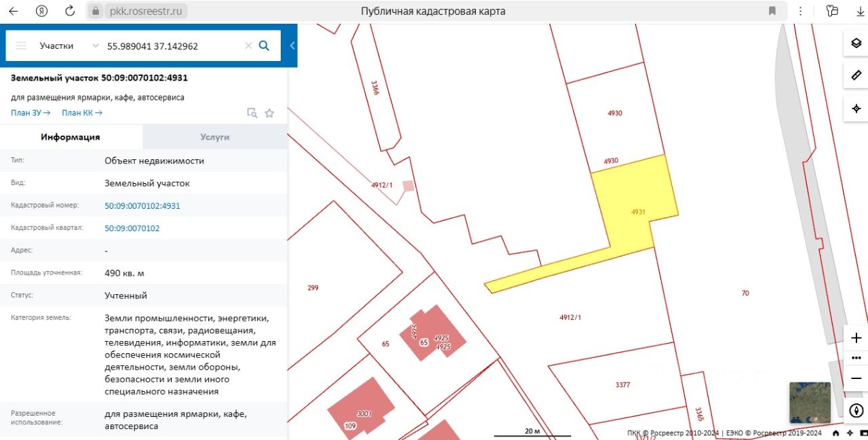The width and height of the screenshot is (868, 440).
Task: Open the hamburger menu in search panel
Action: pyautogui.click(x=21, y=45)
